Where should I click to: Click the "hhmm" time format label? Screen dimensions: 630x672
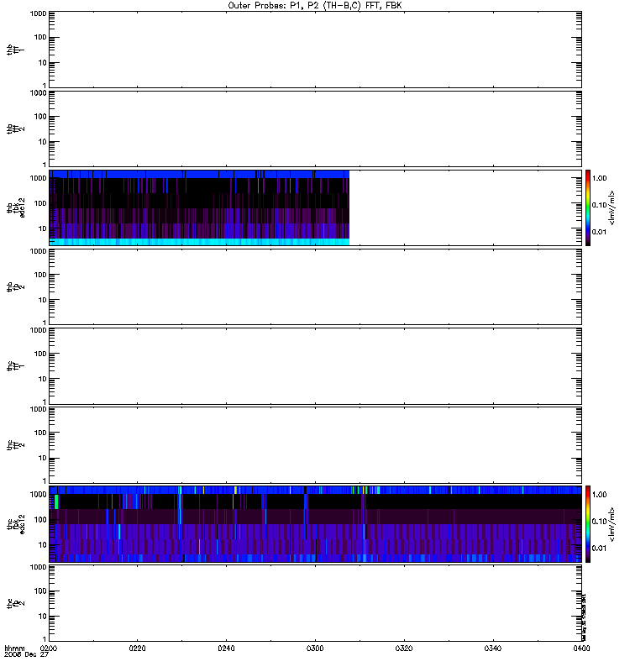(14, 648)
